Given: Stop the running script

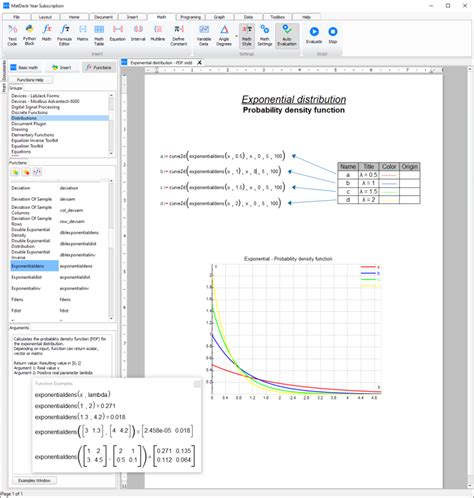Looking at the screenshot, I should [x=333, y=35].
